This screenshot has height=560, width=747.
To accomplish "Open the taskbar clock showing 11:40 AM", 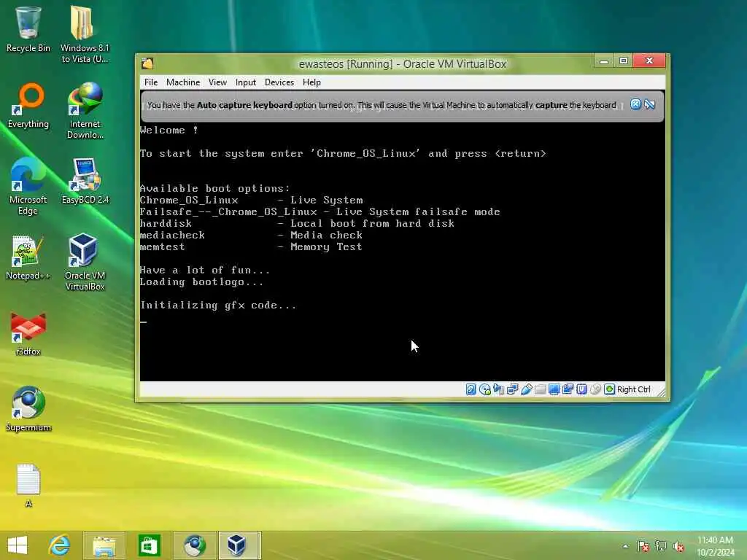I will pyautogui.click(x=715, y=546).
